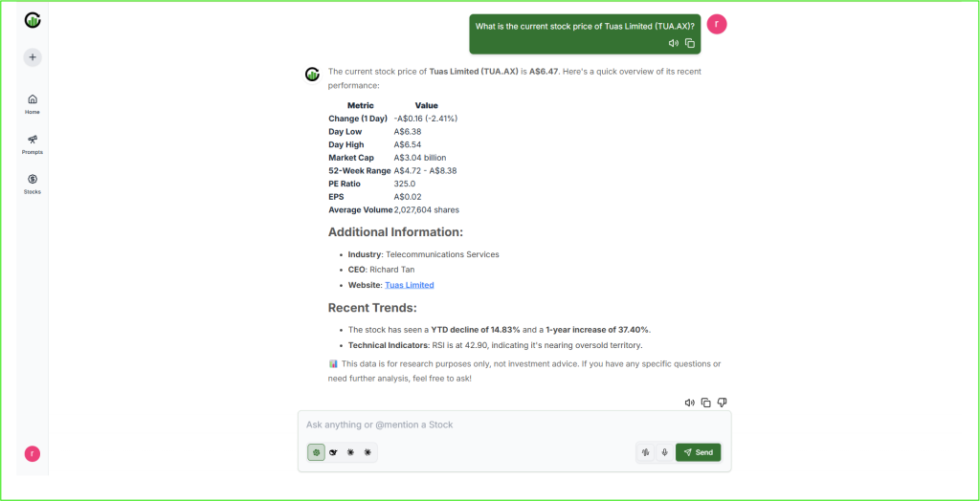Read aloud the assistant's response
Viewport: 980px width, 501px height.
click(689, 403)
